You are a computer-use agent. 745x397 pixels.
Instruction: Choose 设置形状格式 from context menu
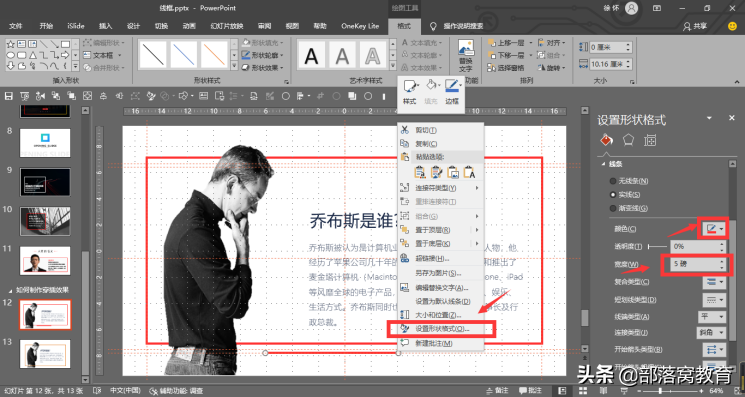(x=441, y=329)
